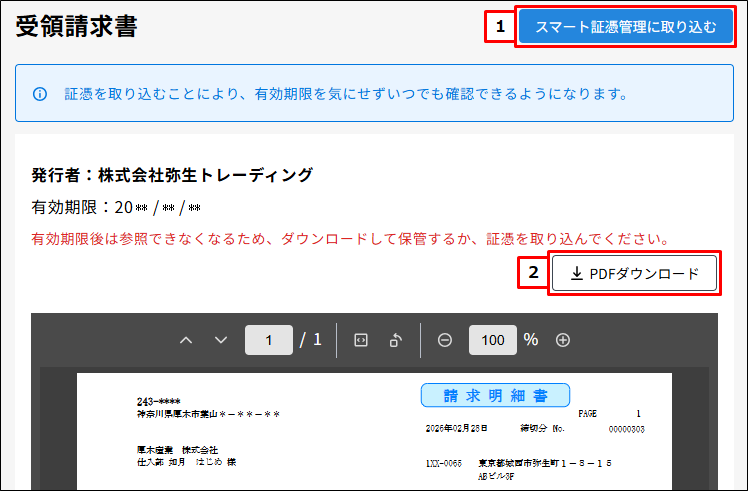748x491 pixels.
Task: Click the 請求明細書 title in the PDF preview
Action: [495, 395]
